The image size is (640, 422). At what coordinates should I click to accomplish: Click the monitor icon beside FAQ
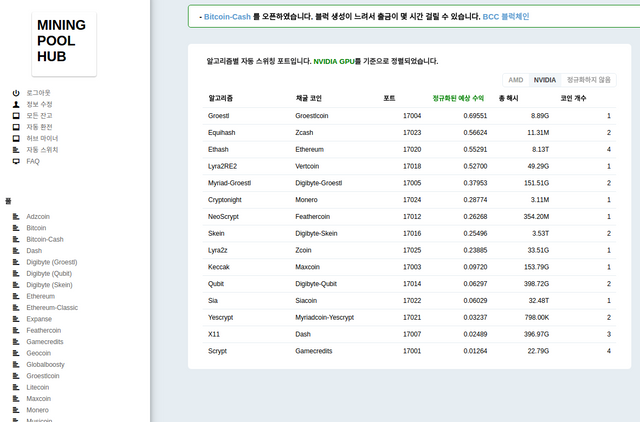[x=16, y=161]
